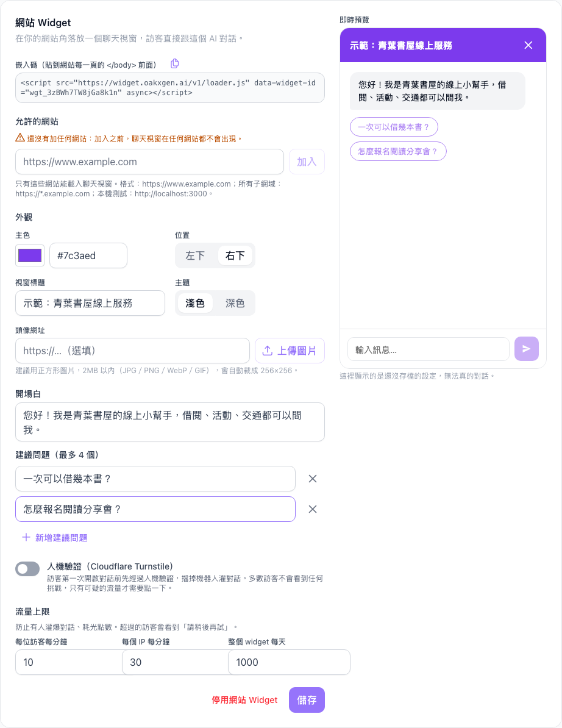
Task: Click the 建議問題（最多 4 個） label
Action: (57, 455)
